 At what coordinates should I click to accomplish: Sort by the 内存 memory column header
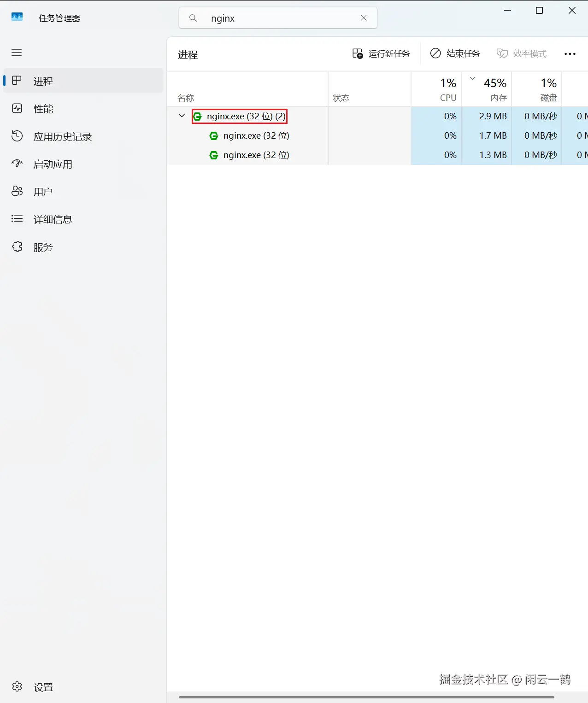(x=487, y=89)
